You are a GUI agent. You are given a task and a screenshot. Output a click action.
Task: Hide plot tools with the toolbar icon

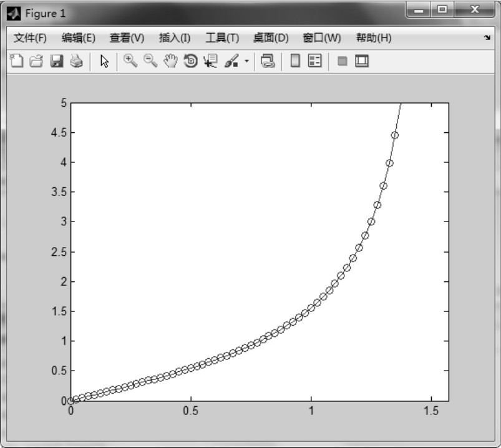342,61
